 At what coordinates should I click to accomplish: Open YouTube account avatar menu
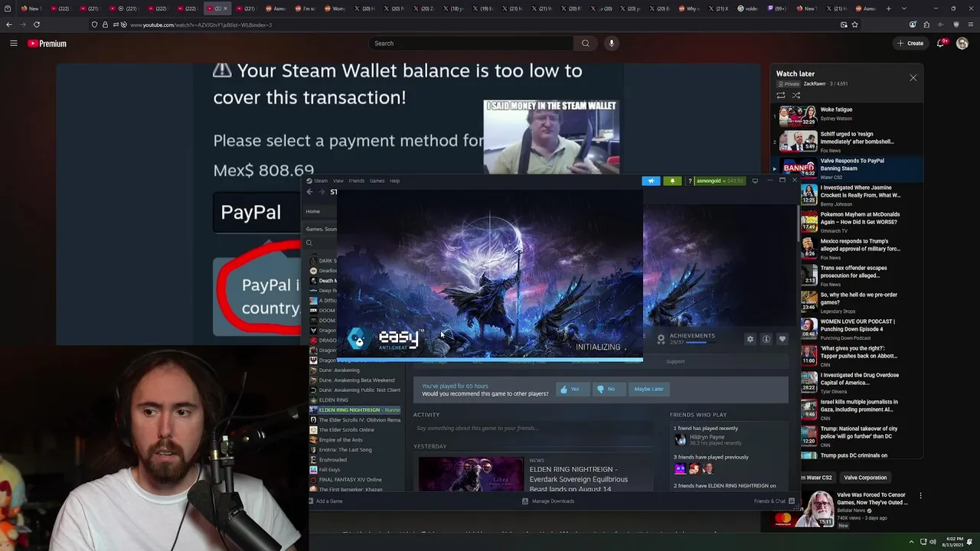(x=962, y=44)
